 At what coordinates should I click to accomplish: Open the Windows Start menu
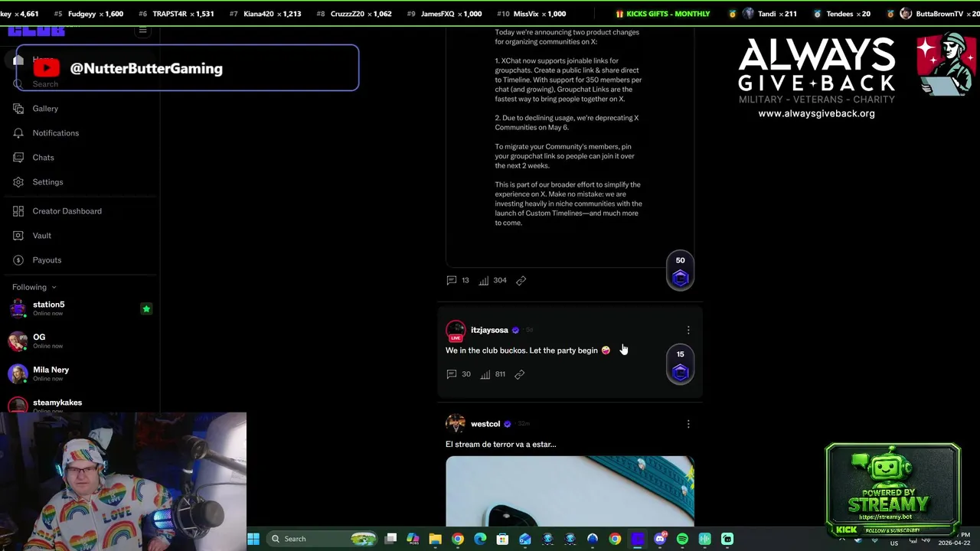[x=253, y=539]
